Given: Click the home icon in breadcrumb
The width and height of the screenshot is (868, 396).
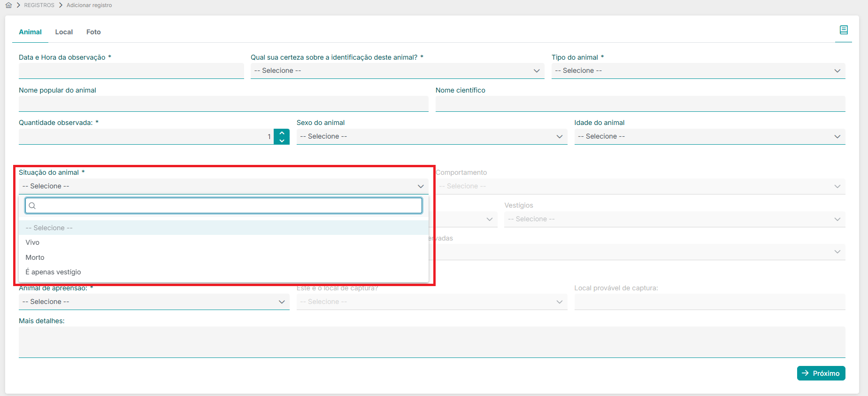Looking at the screenshot, I should (x=8, y=5).
